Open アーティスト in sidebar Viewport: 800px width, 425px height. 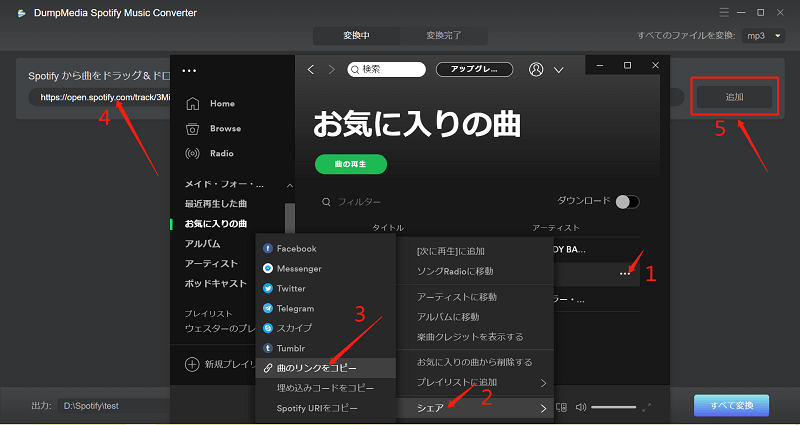point(211,263)
